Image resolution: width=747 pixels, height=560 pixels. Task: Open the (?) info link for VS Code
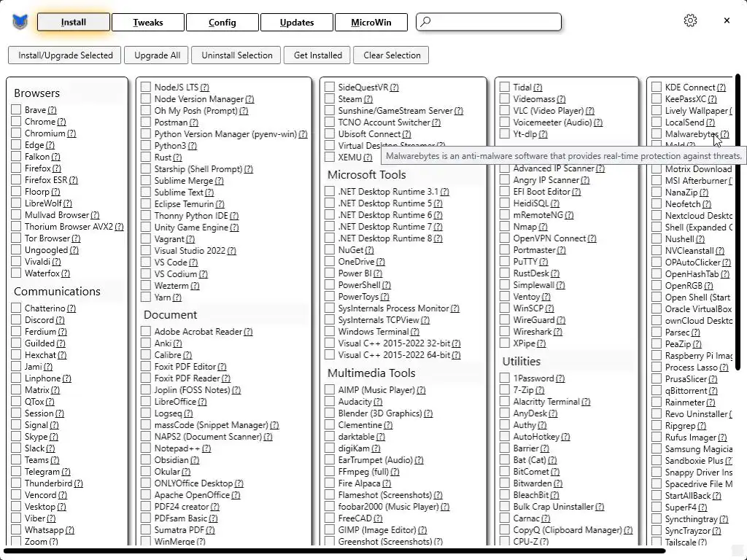click(193, 262)
